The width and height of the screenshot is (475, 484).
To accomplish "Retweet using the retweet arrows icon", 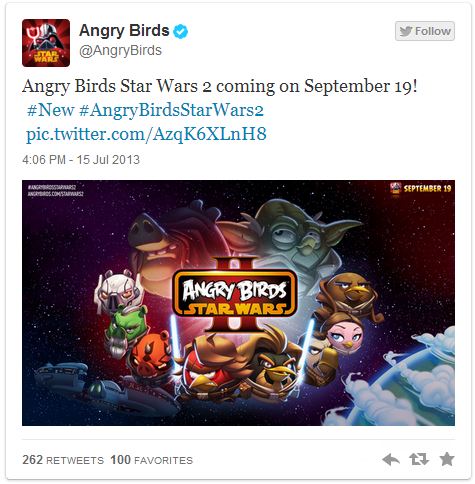I will [x=419, y=459].
